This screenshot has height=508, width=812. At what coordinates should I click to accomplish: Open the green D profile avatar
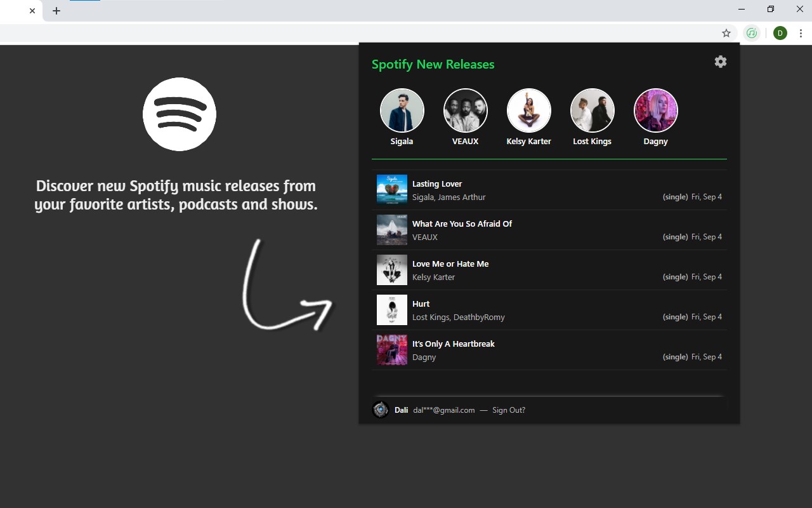(780, 33)
